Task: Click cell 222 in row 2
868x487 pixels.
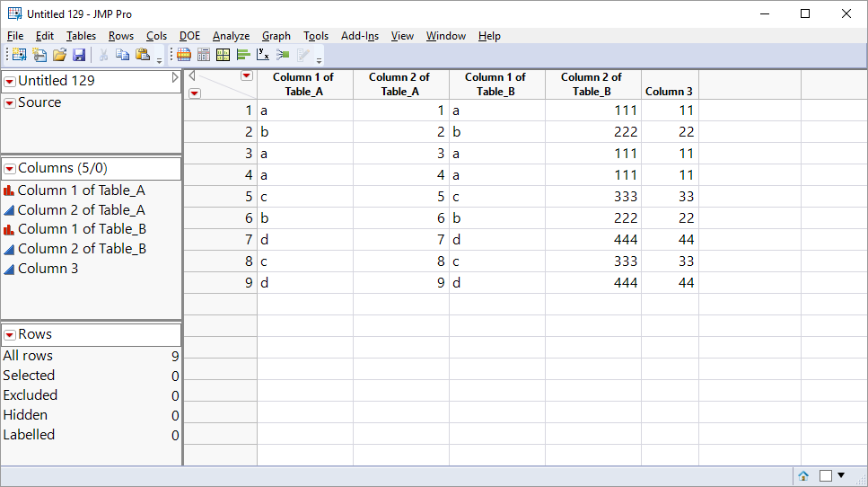Action: coord(592,132)
